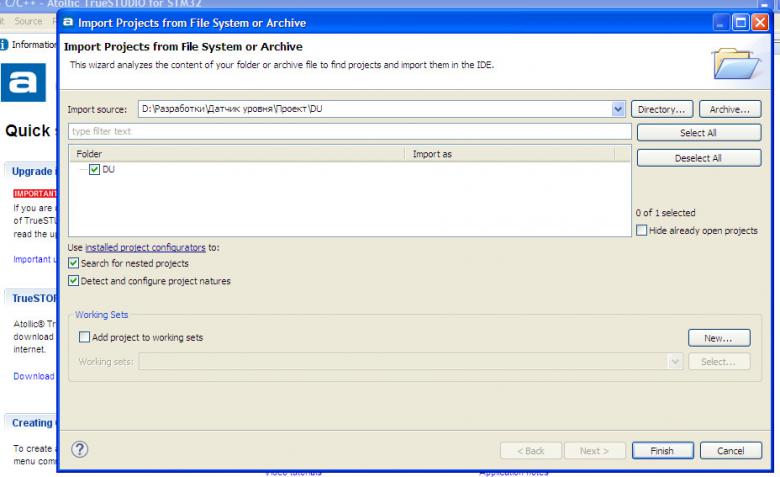Click the Deselect All button
The height and width of the screenshot is (477, 780).
(698, 158)
